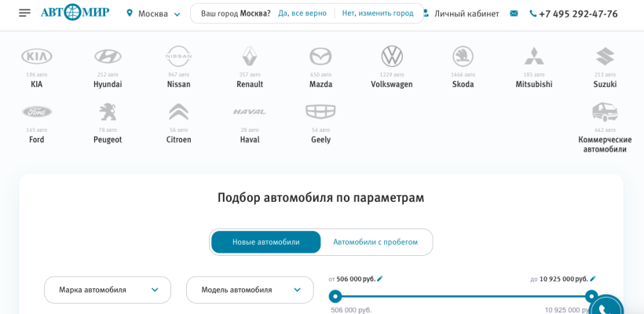Image resolution: width=644 pixels, height=314 pixels.
Task: Open 'Коммерческие автомобили' text link
Action: (x=605, y=144)
